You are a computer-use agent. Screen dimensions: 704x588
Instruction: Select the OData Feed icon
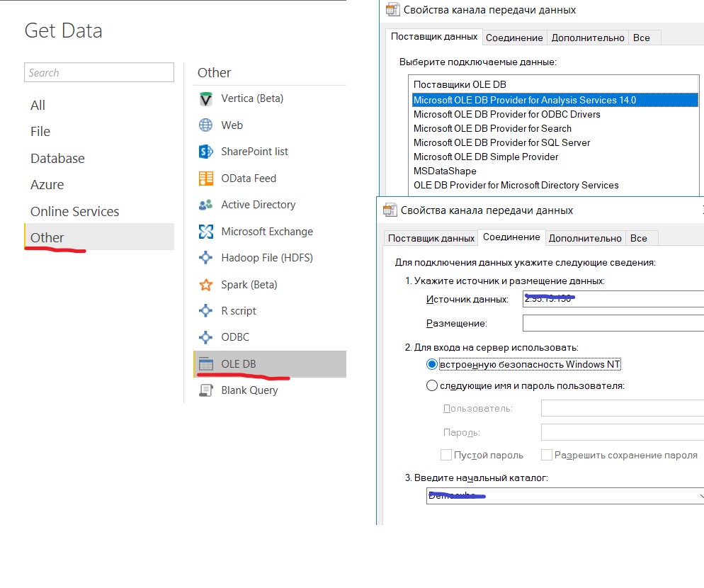(205, 179)
